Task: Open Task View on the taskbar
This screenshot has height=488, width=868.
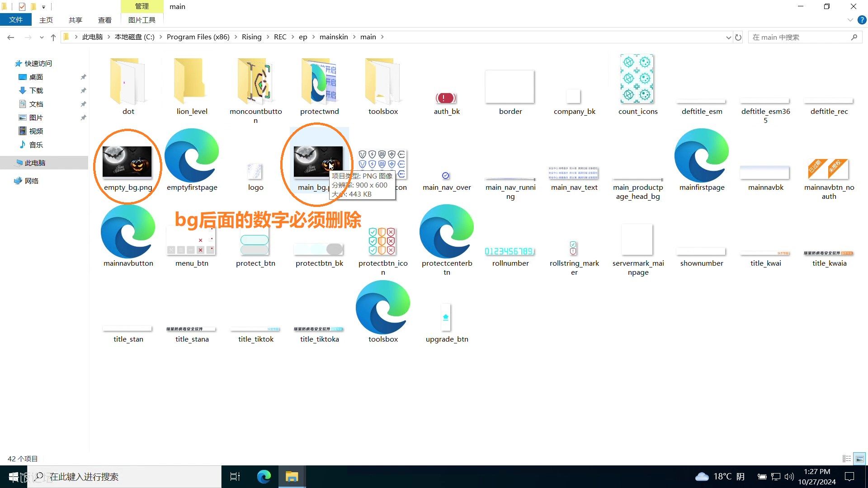Action: click(235, 477)
